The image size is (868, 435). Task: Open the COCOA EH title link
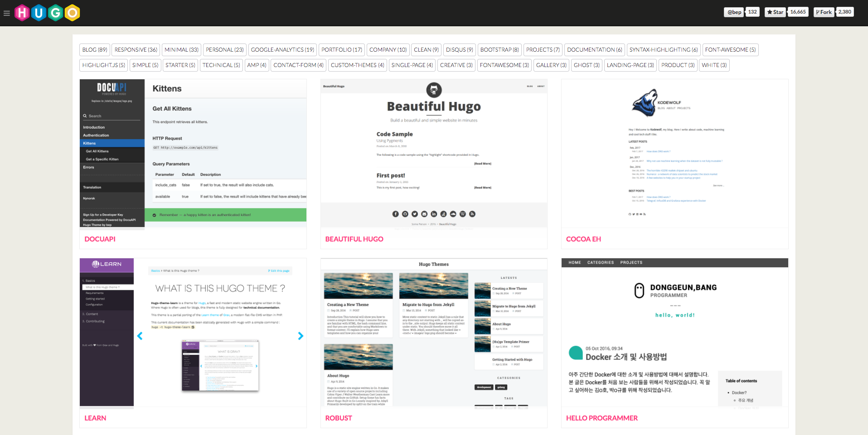tap(583, 239)
